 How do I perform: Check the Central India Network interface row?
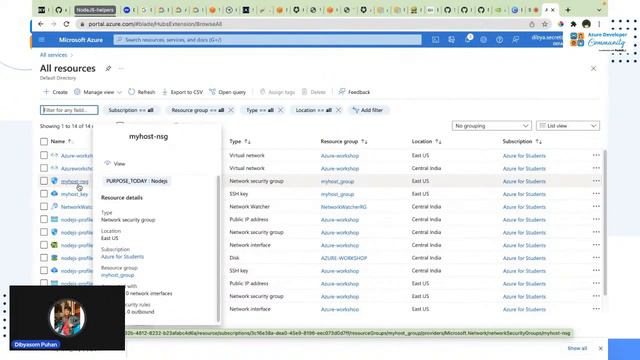pyautogui.click(x=44, y=245)
